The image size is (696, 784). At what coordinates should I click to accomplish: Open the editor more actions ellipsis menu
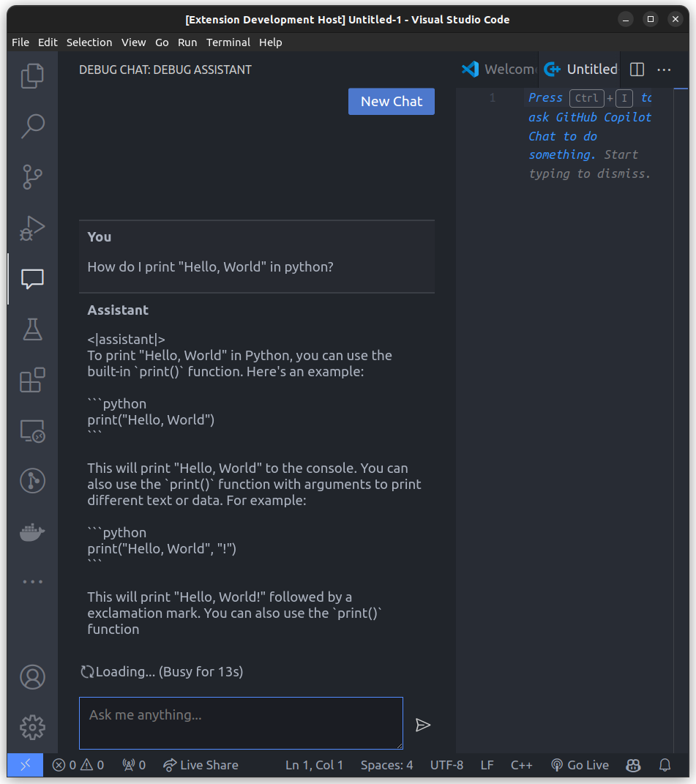pyautogui.click(x=663, y=70)
